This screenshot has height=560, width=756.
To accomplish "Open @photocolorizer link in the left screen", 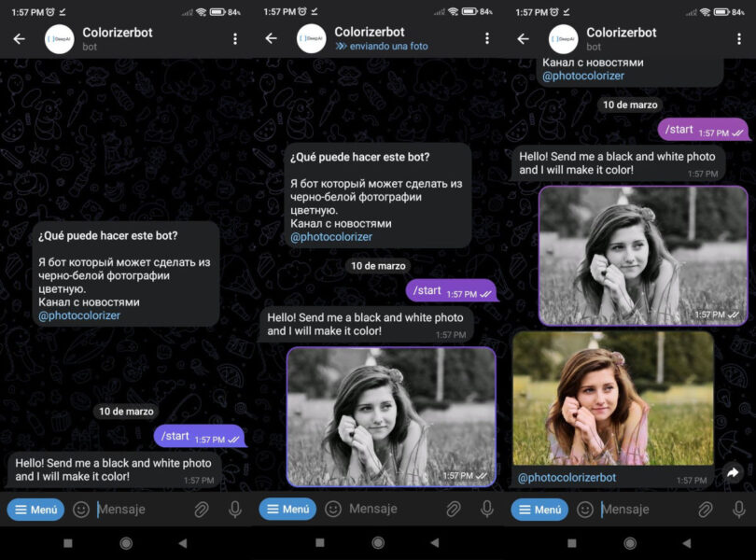I will (x=79, y=315).
